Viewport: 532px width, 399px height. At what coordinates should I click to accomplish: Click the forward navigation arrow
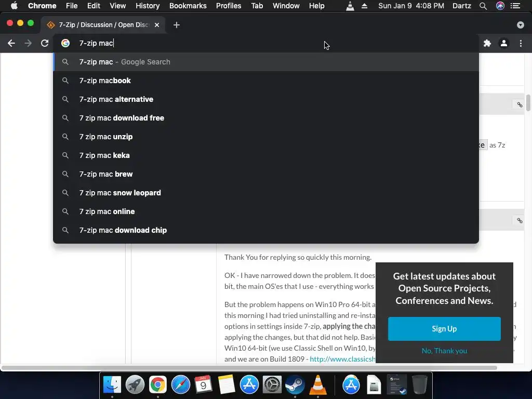tap(28, 43)
